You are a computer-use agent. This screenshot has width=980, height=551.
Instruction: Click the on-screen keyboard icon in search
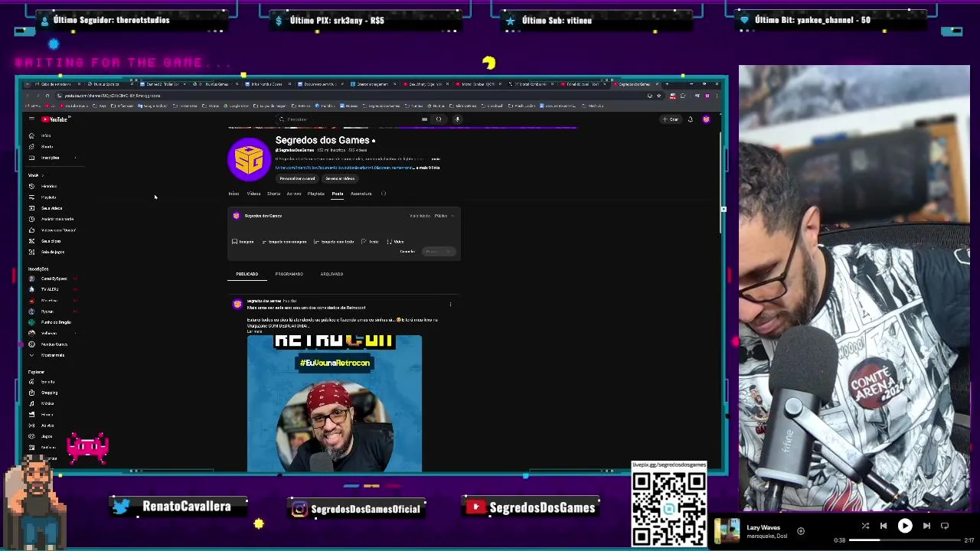(424, 119)
